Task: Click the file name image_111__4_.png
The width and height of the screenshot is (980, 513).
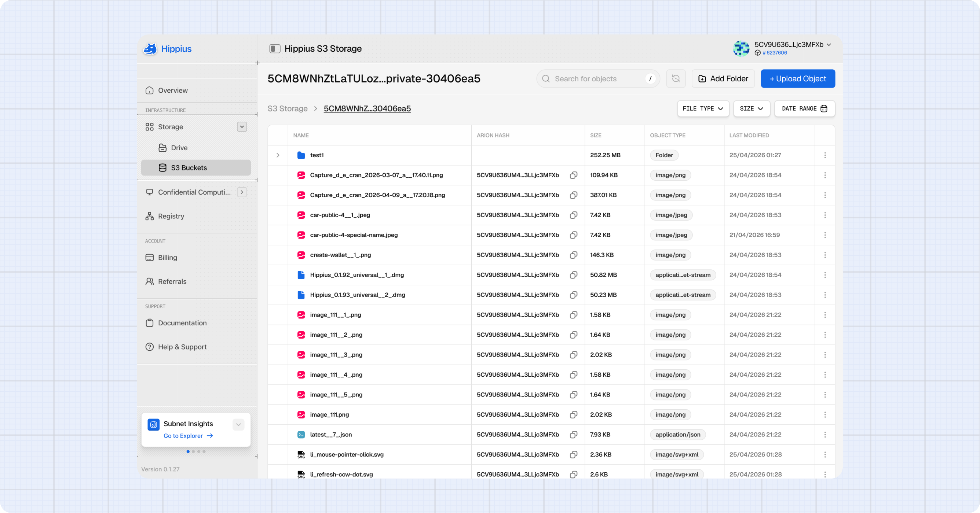Action: pos(336,375)
